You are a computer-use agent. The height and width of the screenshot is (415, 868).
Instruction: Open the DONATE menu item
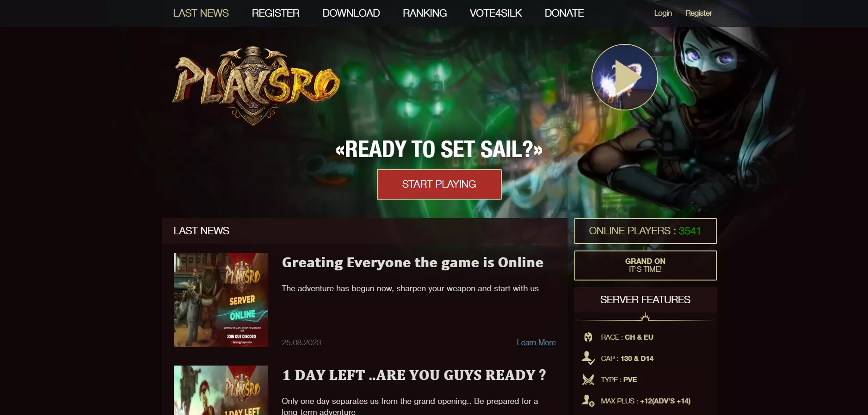(564, 13)
